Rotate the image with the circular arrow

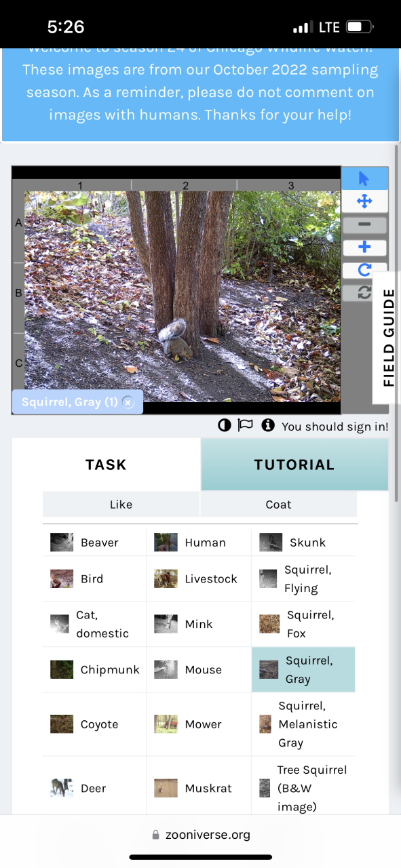(x=364, y=270)
